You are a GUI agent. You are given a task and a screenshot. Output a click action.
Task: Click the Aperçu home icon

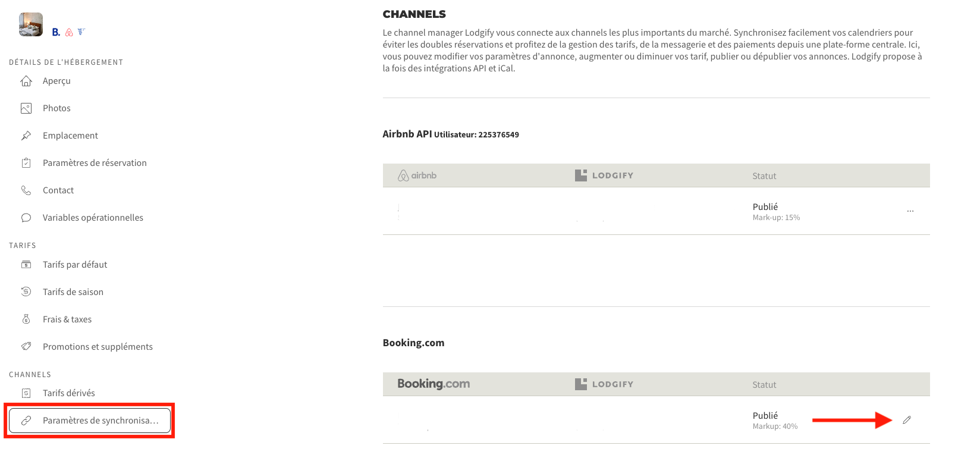[x=26, y=81]
